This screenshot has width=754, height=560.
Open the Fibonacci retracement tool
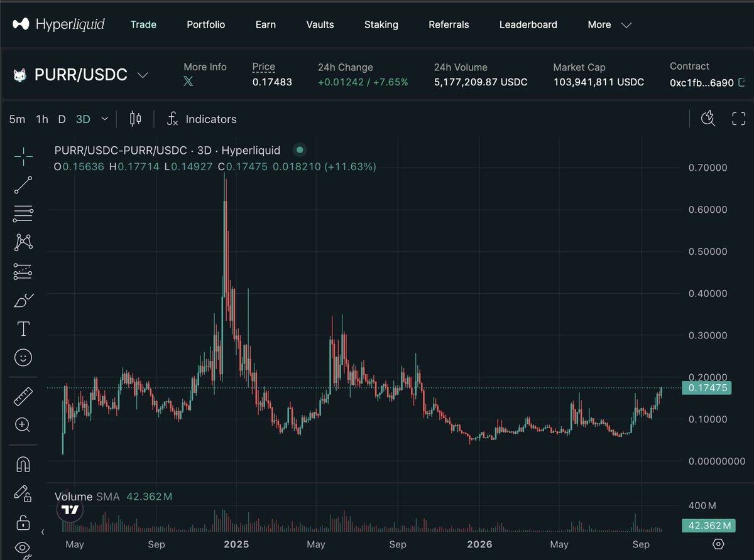23,214
